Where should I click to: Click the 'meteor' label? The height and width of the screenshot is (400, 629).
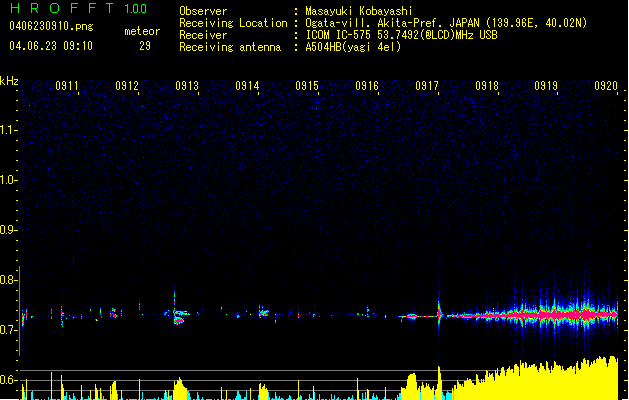(x=142, y=31)
